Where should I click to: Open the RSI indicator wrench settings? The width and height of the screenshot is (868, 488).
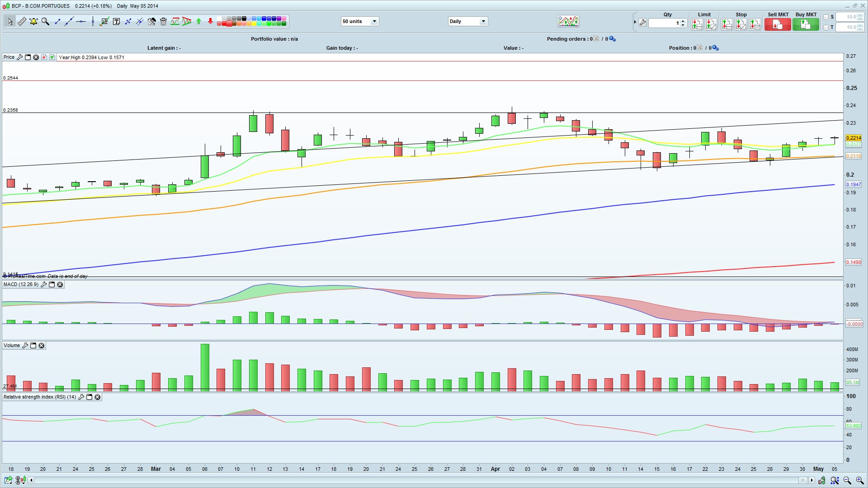coord(81,397)
